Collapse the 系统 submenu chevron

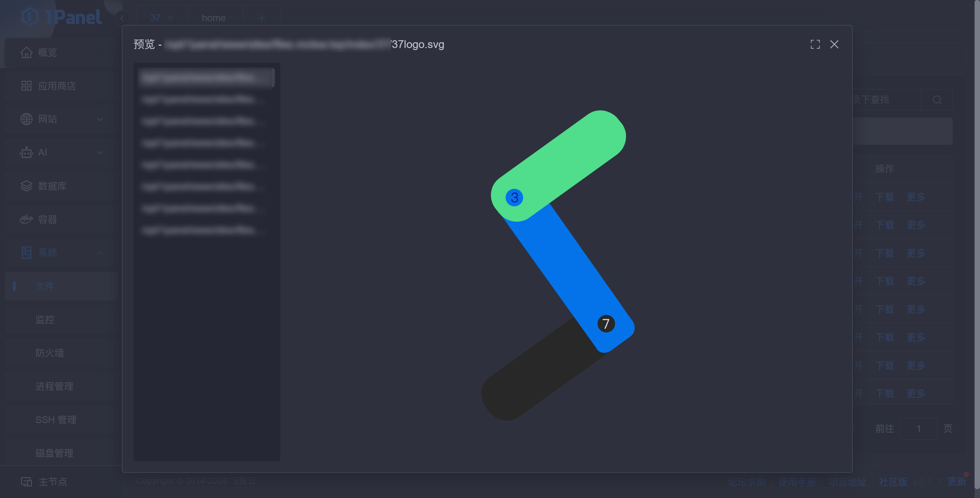pyautogui.click(x=100, y=252)
